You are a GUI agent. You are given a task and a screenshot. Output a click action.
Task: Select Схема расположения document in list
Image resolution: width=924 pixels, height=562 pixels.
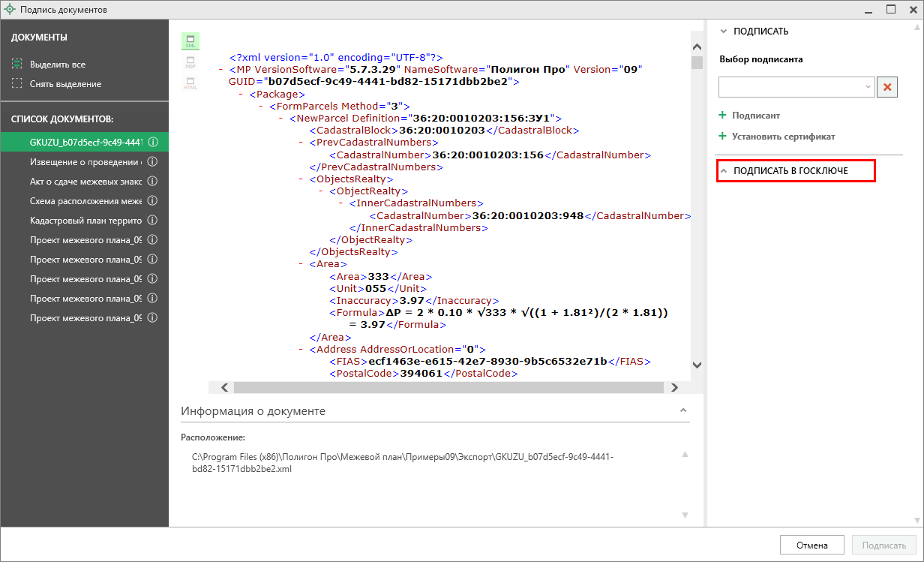pyautogui.click(x=85, y=200)
